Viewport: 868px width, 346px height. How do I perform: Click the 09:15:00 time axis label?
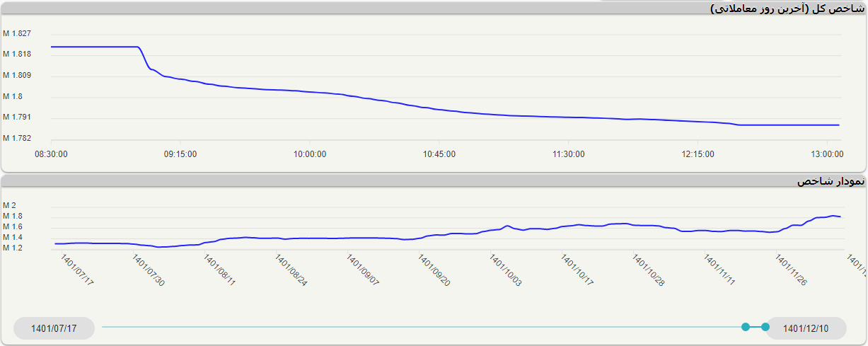180,154
